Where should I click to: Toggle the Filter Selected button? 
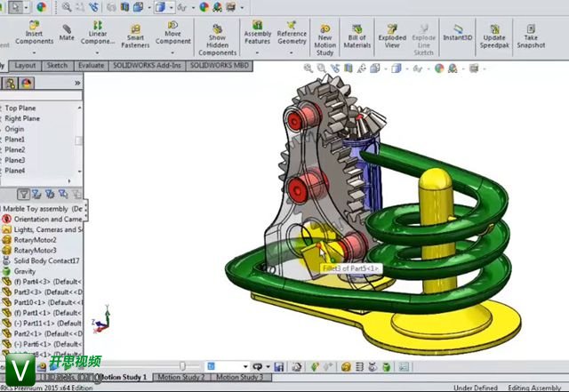coord(63,195)
